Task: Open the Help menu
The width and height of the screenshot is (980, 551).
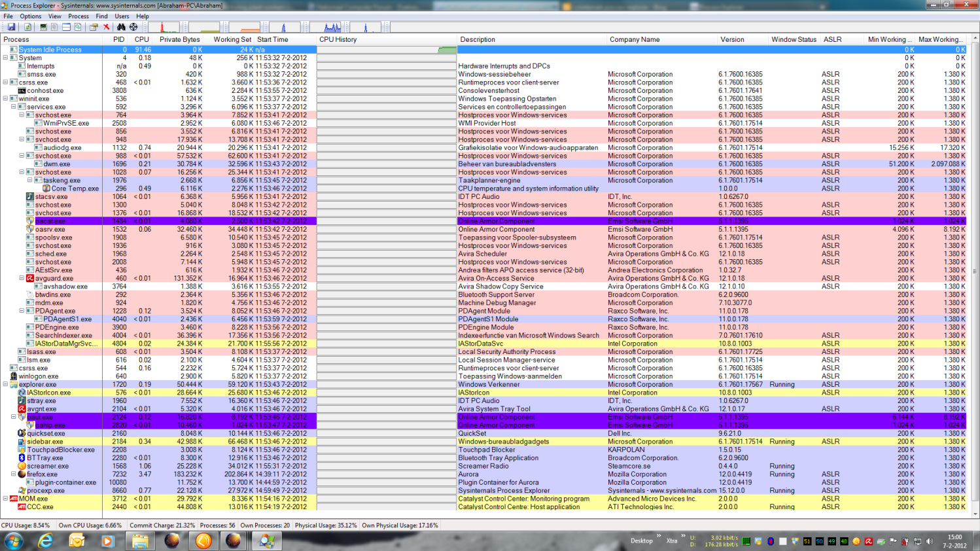Action: (x=143, y=16)
